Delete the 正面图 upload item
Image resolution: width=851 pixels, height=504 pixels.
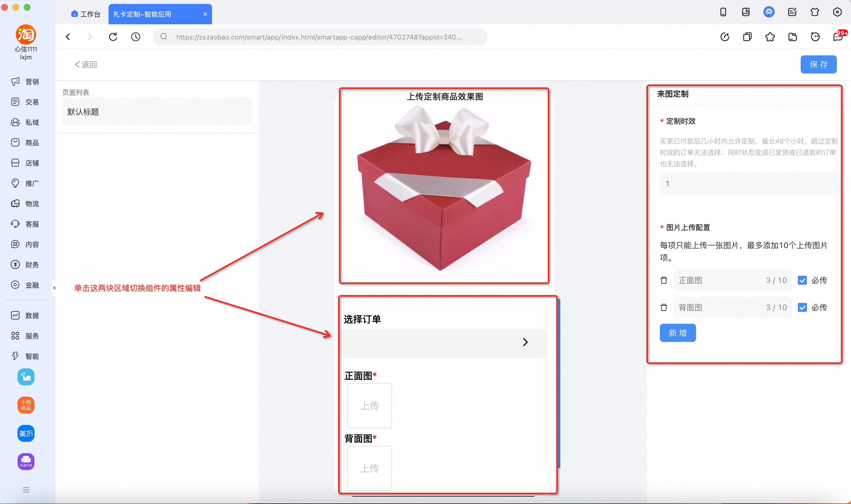[664, 280]
